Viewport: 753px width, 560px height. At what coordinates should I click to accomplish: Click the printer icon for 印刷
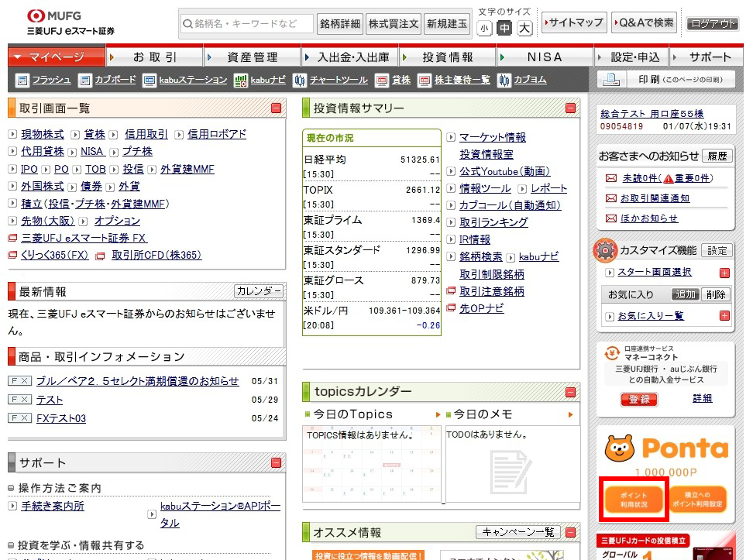point(612,80)
